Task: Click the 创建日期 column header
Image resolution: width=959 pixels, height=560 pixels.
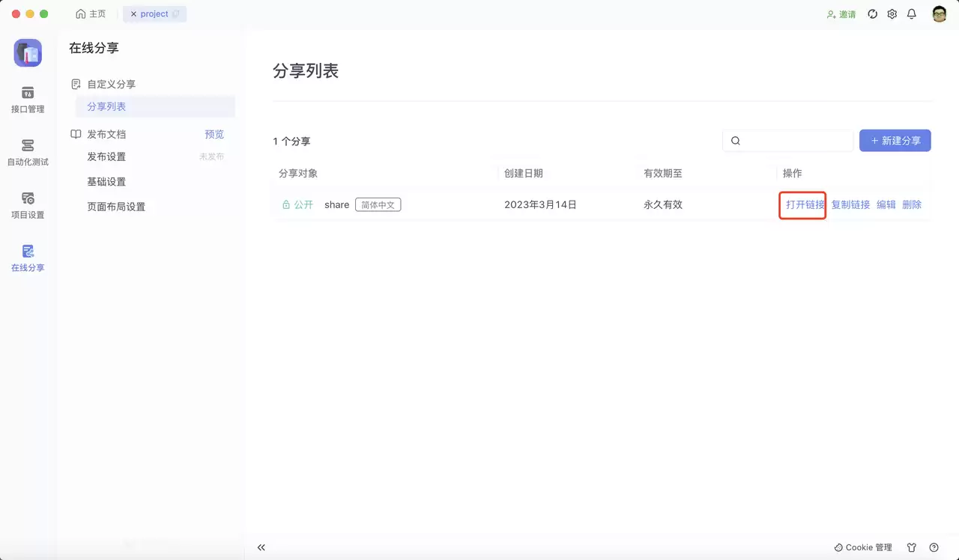Action: [x=524, y=173]
